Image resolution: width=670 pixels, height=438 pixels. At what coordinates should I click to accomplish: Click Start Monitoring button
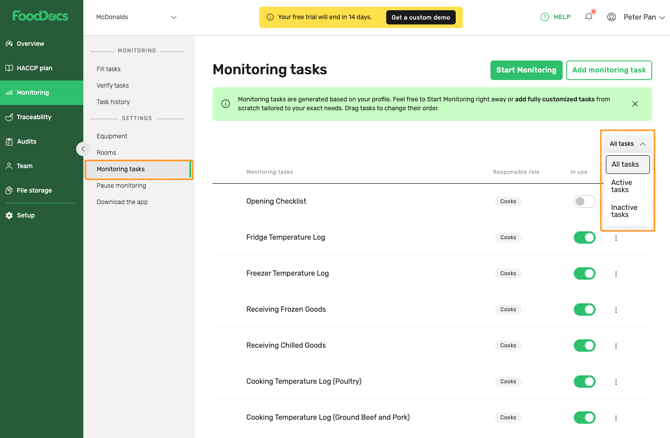pos(526,70)
